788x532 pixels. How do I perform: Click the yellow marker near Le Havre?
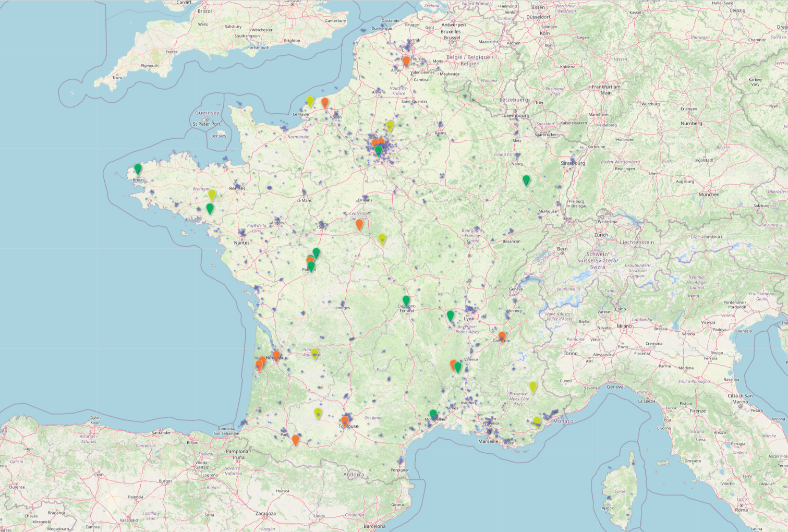309,101
